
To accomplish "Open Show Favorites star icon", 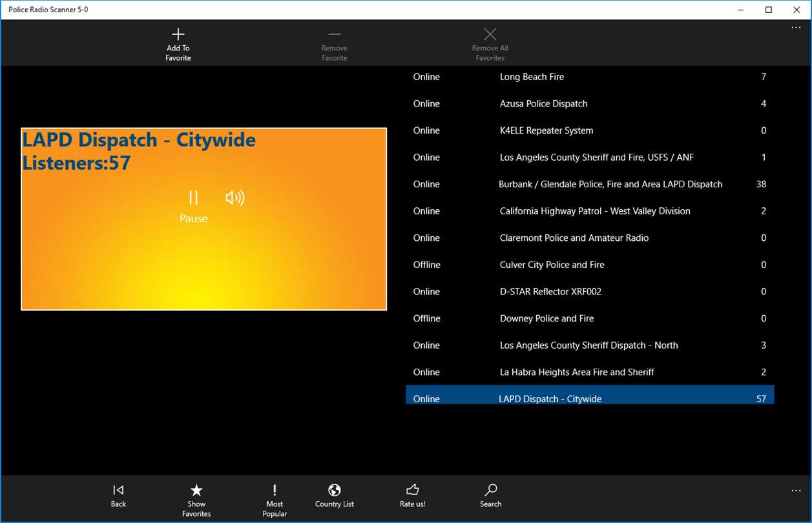I will point(196,490).
